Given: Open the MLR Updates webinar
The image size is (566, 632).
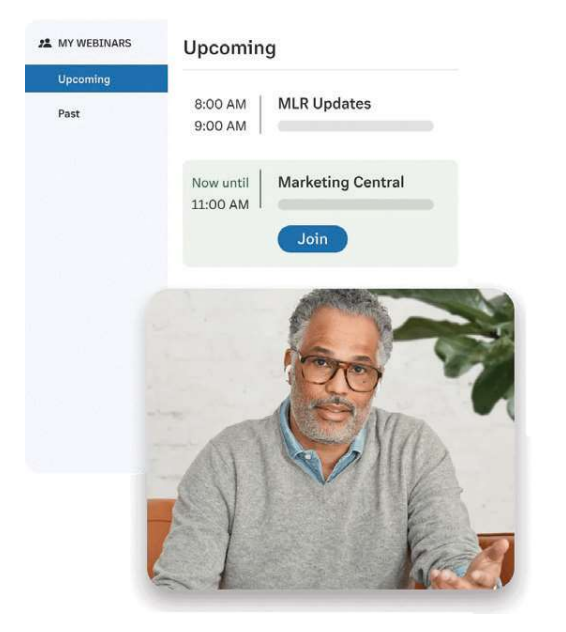Looking at the screenshot, I should click(x=324, y=104).
